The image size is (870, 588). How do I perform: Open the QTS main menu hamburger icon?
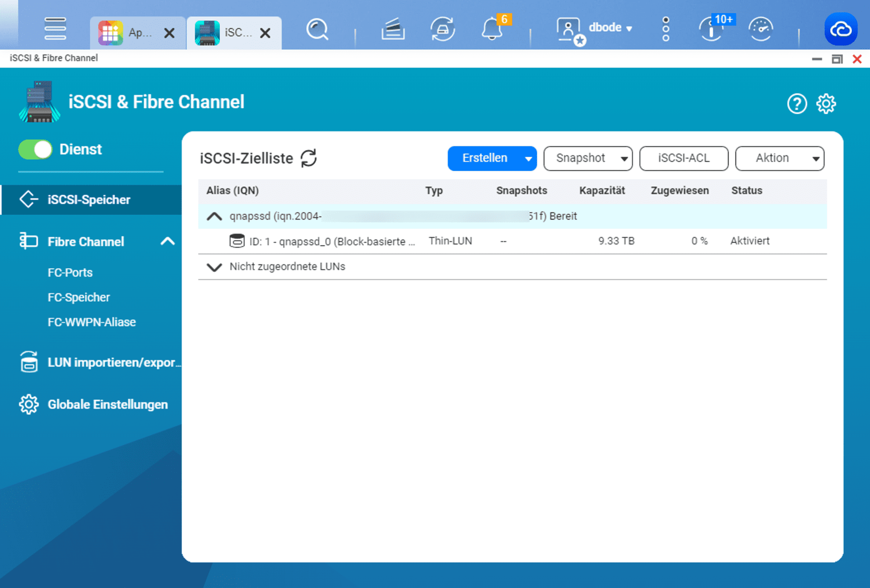55,29
